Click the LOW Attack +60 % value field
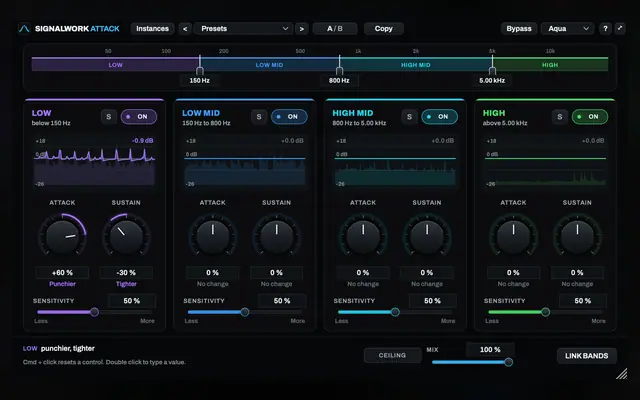This screenshot has width=640, height=400. [62, 272]
